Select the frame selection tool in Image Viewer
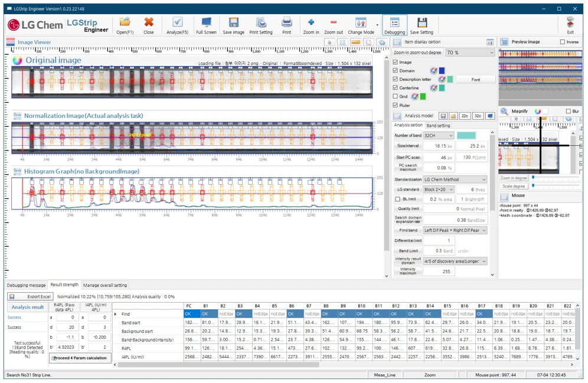The image size is (588, 383). (x=342, y=42)
